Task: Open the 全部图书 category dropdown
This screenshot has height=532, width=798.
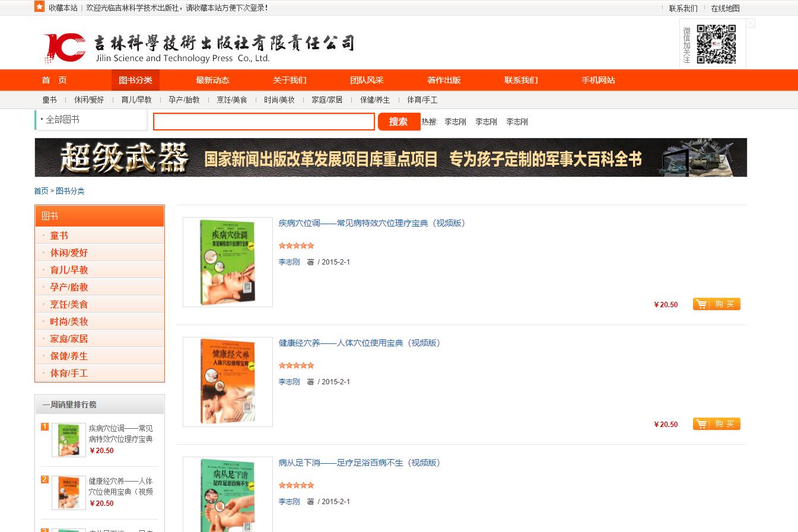Action: point(91,120)
